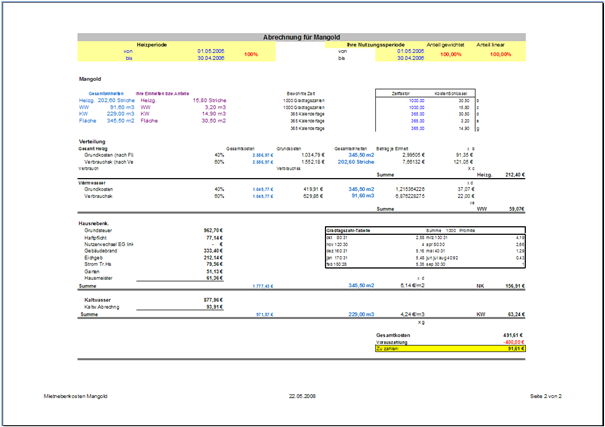Click the footer date 22.05.2008
Screen dimensions: 605x427
[301, 396]
